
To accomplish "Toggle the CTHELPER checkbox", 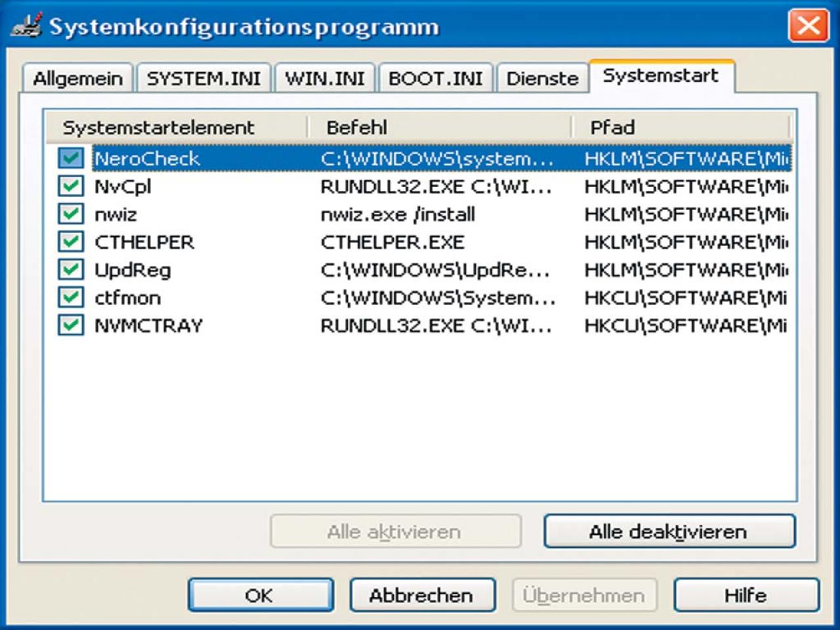I will point(71,242).
